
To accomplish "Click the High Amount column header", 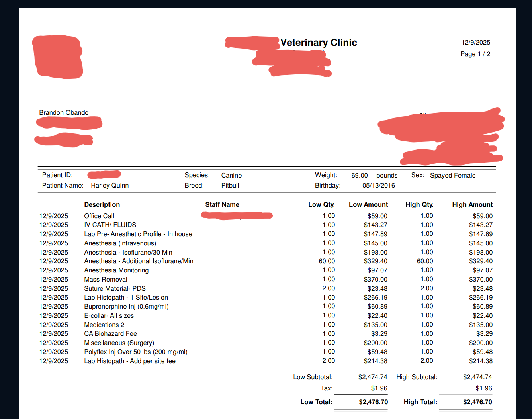I will click(472, 204).
